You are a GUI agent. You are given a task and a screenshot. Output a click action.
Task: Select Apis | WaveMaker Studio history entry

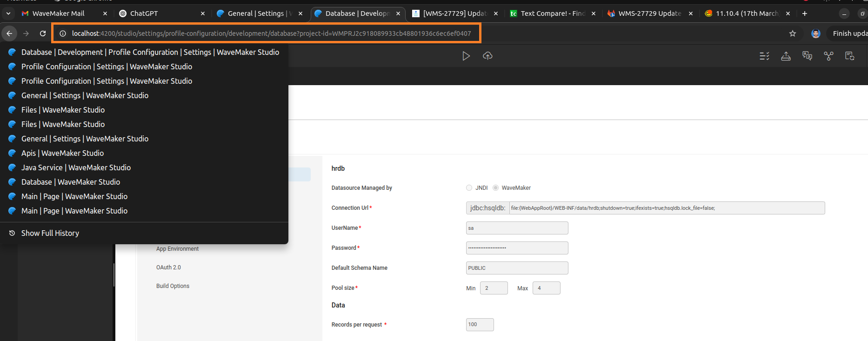click(x=62, y=153)
